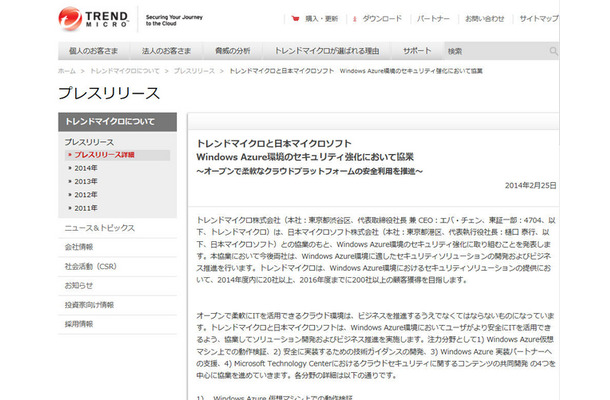Click the トレンドマイクロについて sidebar header
This screenshot has height=400, width=610.
[117, 122]
